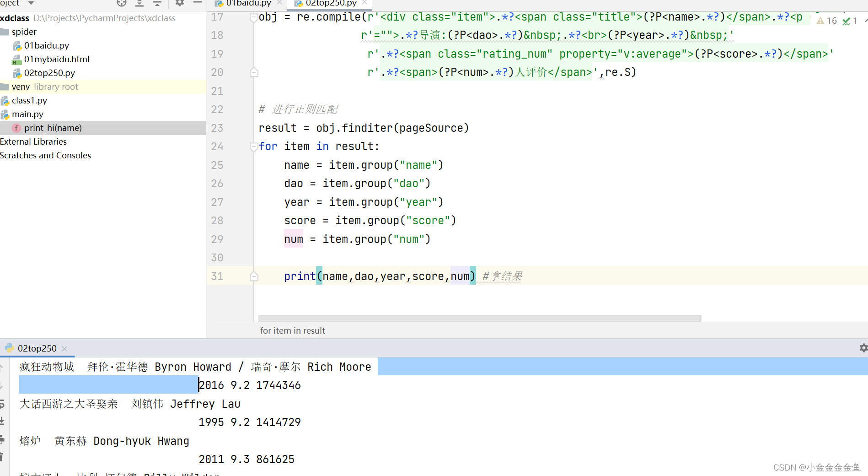Click the 'num' variable on line 29

tap(294, 239)
